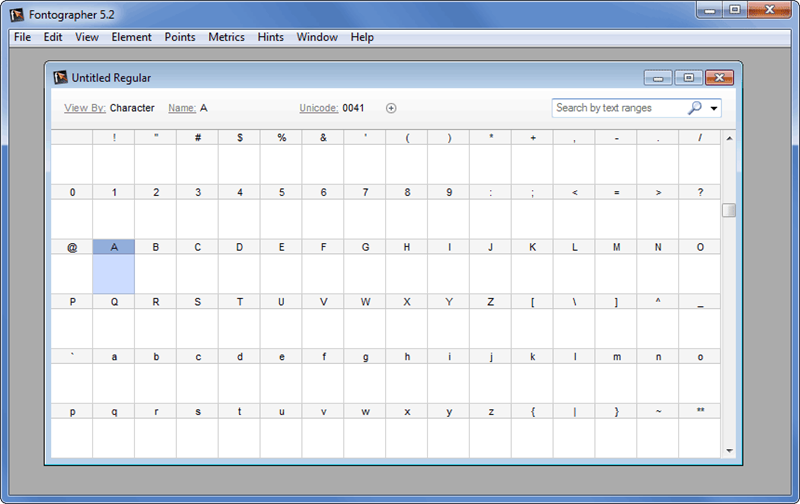
Task: Click the circled plus icon beside Unicode
Action: 391,108
